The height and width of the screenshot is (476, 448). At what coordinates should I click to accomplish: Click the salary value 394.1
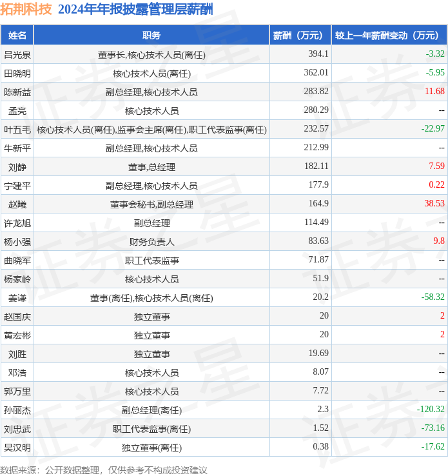click(318, 54)
